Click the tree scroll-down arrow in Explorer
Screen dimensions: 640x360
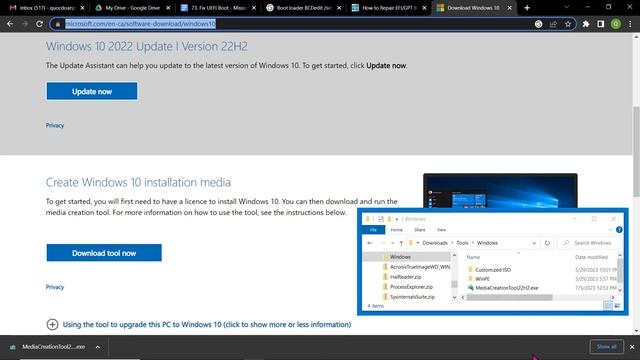click(x=454, y=298)
